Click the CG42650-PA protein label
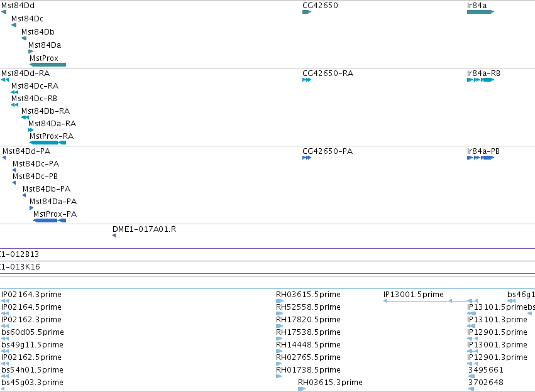535x392 pixels. coord(328,151)
